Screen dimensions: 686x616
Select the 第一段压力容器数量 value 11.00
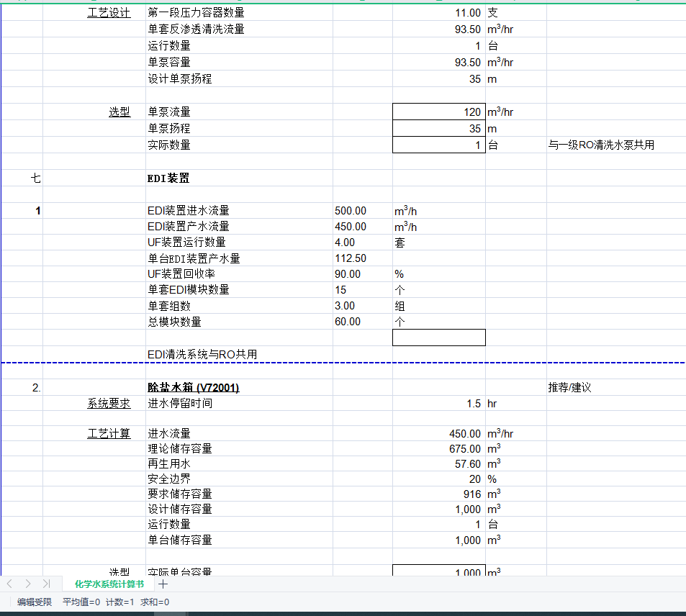click(439, 13)
